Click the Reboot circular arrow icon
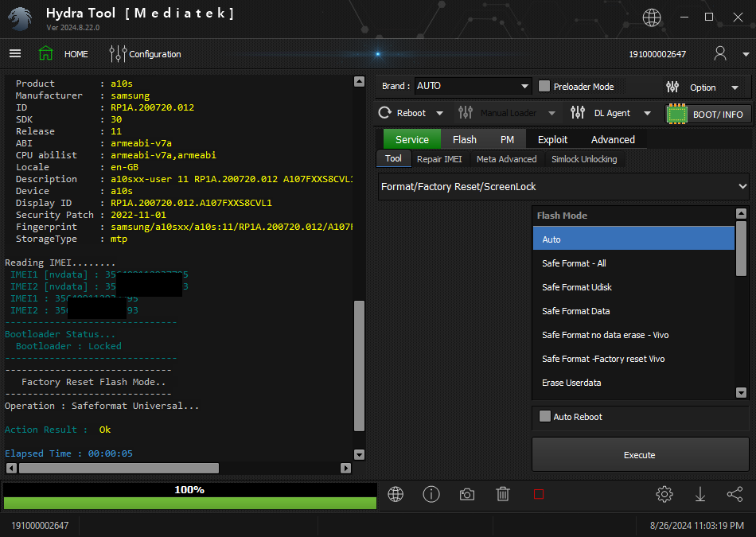Image resolution: width=756 pixels, height=537 pixels. pyautogui.click(x=384, y=113)
